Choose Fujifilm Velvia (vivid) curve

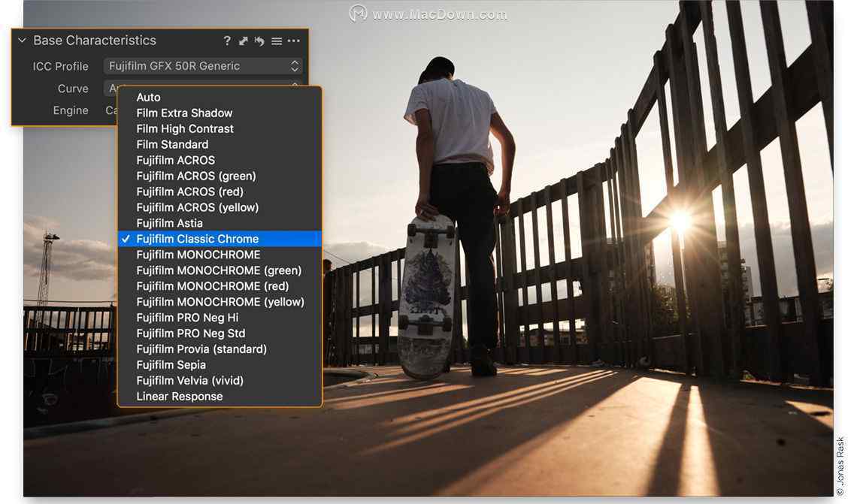(220, 381)
